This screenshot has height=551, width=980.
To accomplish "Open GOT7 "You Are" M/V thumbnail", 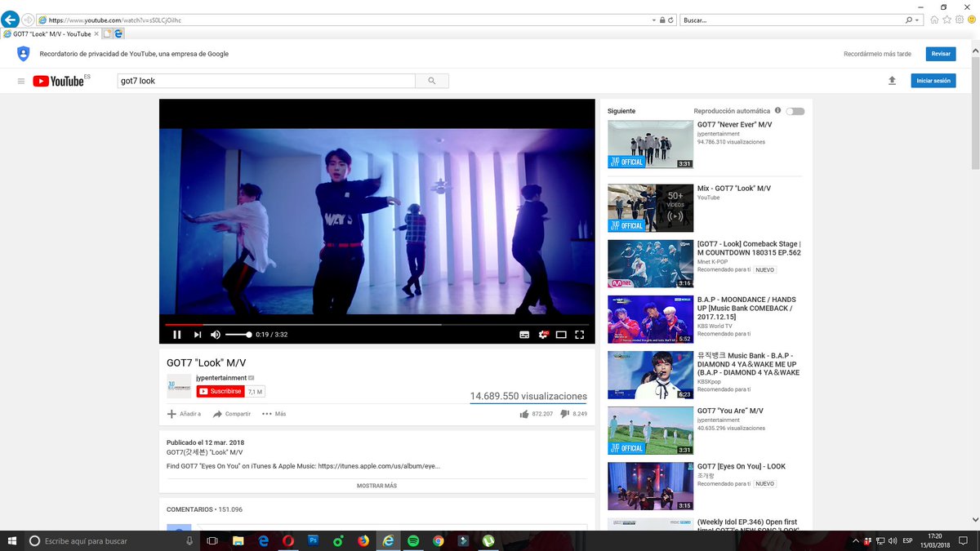I will (x=650, y=431).
